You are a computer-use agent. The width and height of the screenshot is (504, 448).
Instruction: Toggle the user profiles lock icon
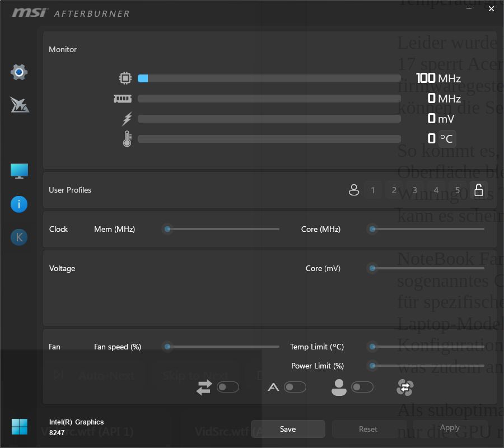[x=478, y=190]
